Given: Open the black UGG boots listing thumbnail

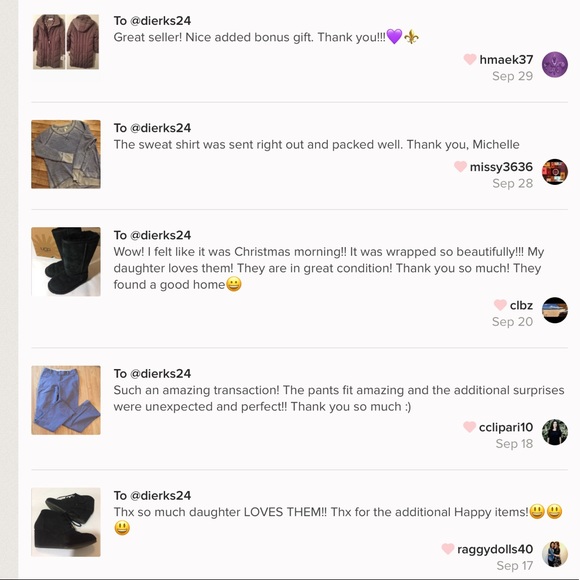Looking at the screenshot, I should click(x=66, y=262).
